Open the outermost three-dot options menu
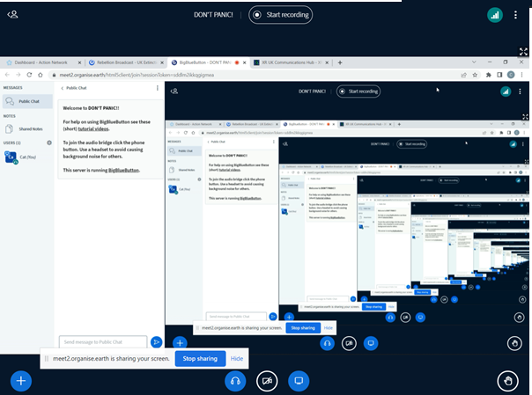The width and height of the screenshot is (532, 395). pyautogui.click(x=515, y=15)
